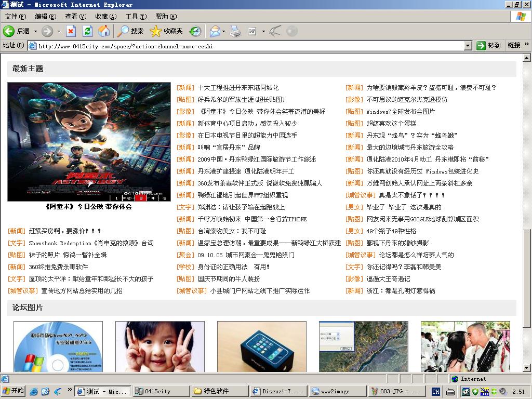Switch to Discuz!-7 taskbar window
Screen dimensions: 532x399
(278, 391)
